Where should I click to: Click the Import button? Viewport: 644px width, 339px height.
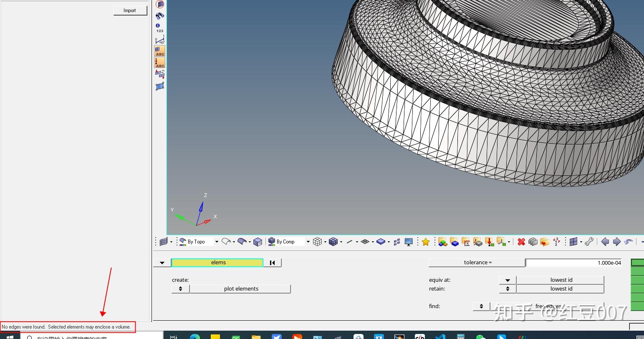[x=130, y=10]
